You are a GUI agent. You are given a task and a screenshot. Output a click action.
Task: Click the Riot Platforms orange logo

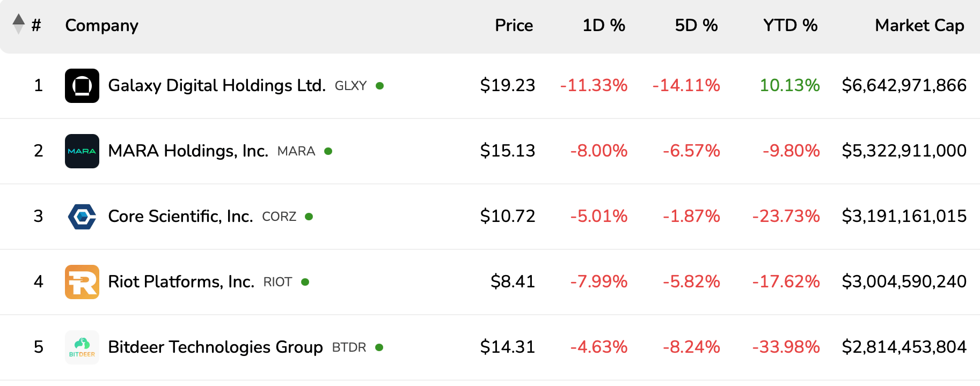point(82,281)
